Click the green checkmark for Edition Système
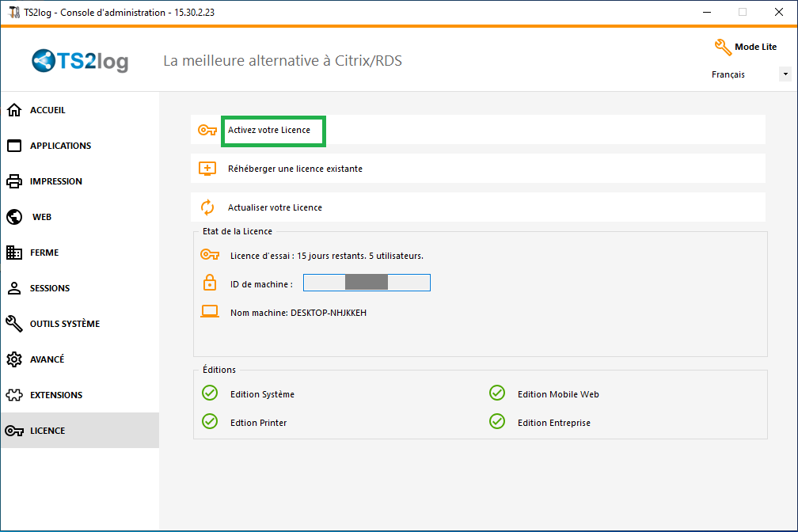The width and height of the screenshot is (798, 532). tap(210, 393)
